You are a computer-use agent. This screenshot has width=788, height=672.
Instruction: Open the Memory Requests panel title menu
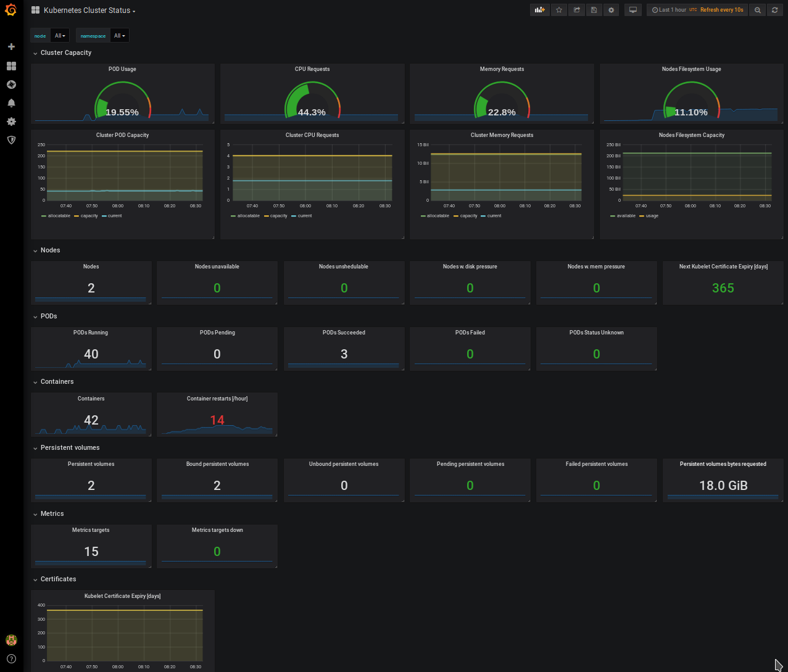point(502,69)
